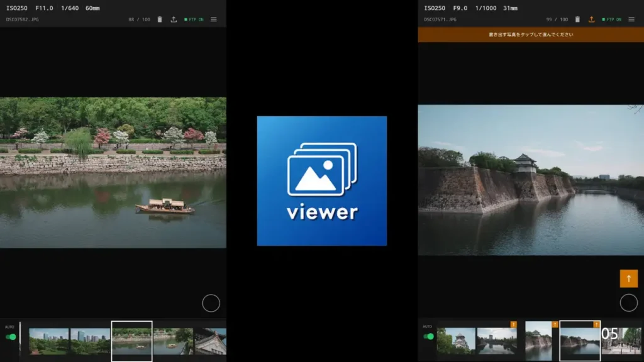Tap the large boat-on-river photo
644x362 pixels.
pos(113,172)
